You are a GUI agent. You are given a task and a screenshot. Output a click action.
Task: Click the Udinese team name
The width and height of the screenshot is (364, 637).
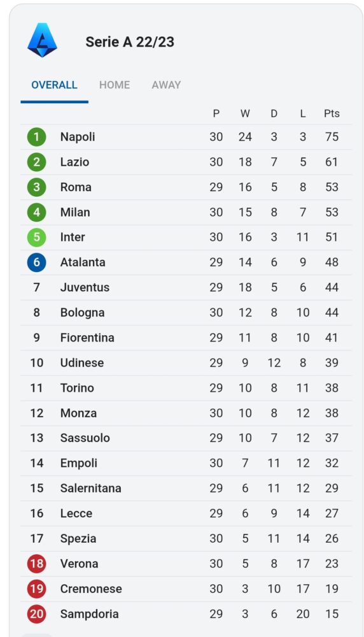point(82,363)
